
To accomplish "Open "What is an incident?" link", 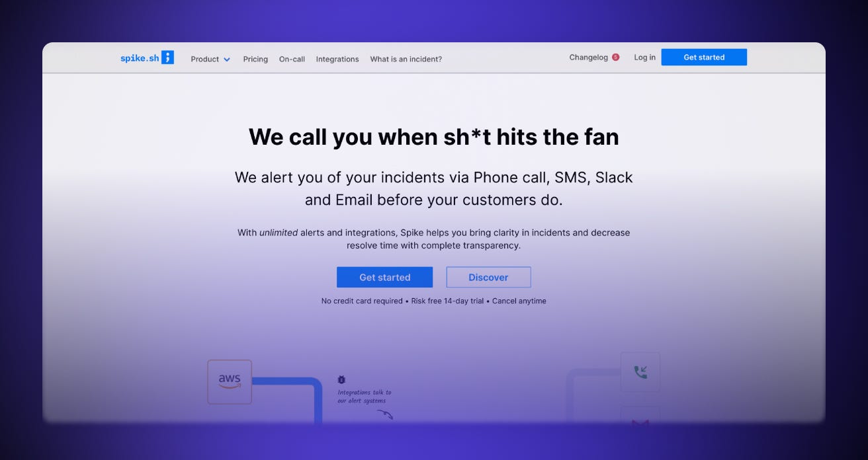I will point(406,59).
